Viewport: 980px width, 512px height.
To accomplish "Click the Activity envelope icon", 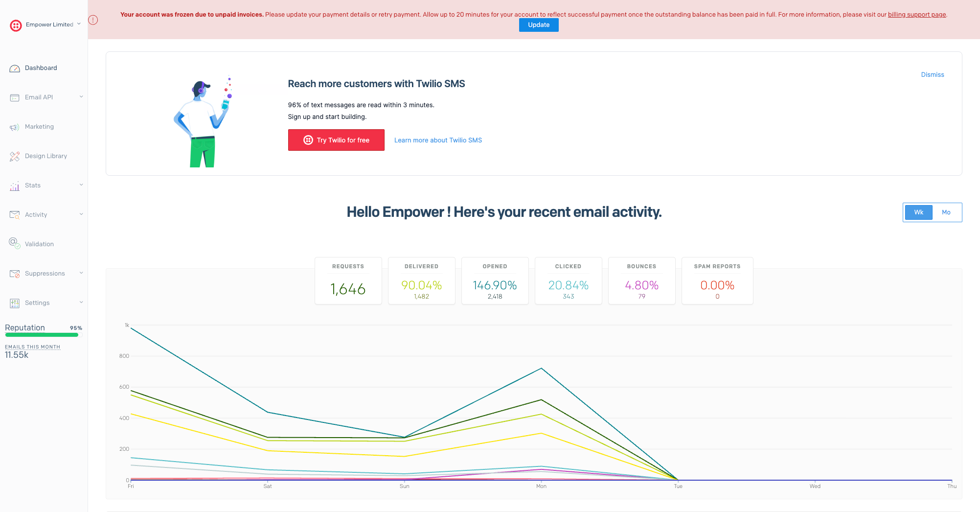I will point(15,215).
